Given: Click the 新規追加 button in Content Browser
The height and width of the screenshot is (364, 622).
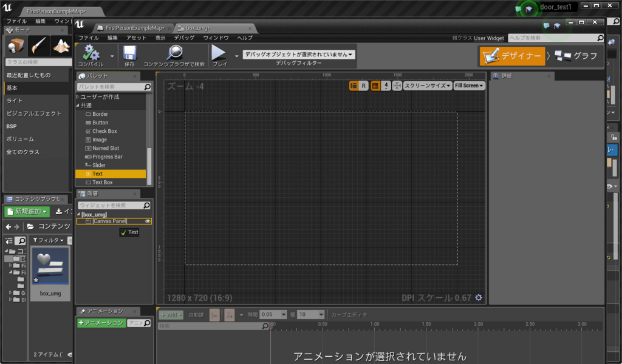Looking at the screenshot, I should 27,212.
